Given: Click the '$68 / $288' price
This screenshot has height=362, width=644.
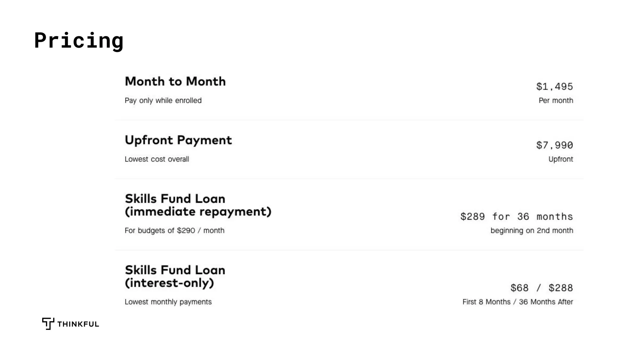Looking at the screenshot, I should [541, 288].
